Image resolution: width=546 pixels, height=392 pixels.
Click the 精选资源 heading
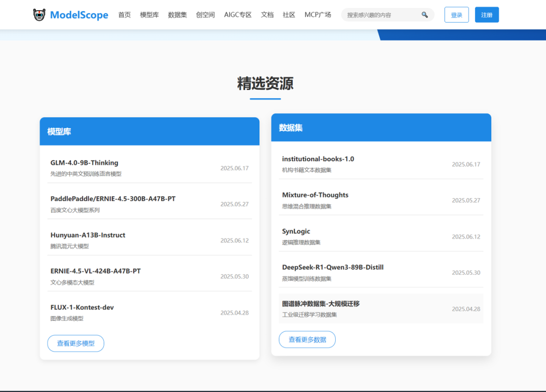[x=265, y=83]
